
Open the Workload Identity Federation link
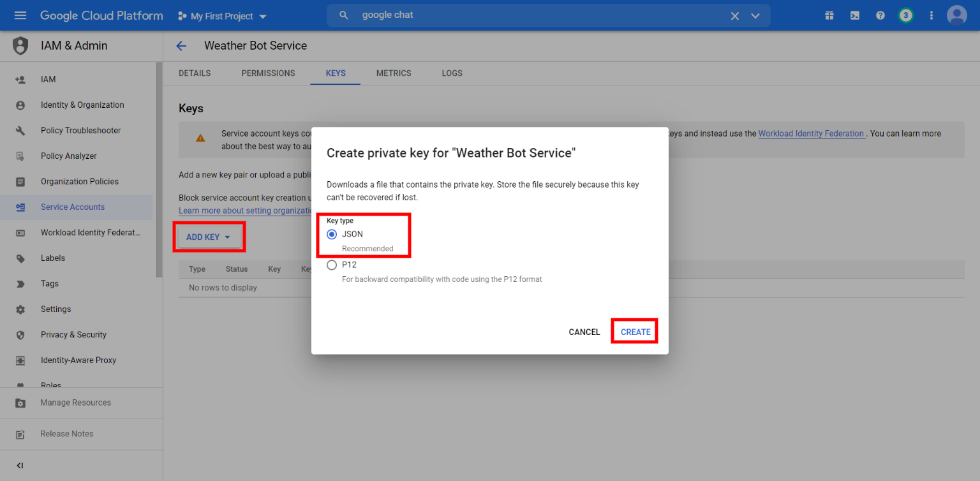pyautogui.click(x=811, y=133)
